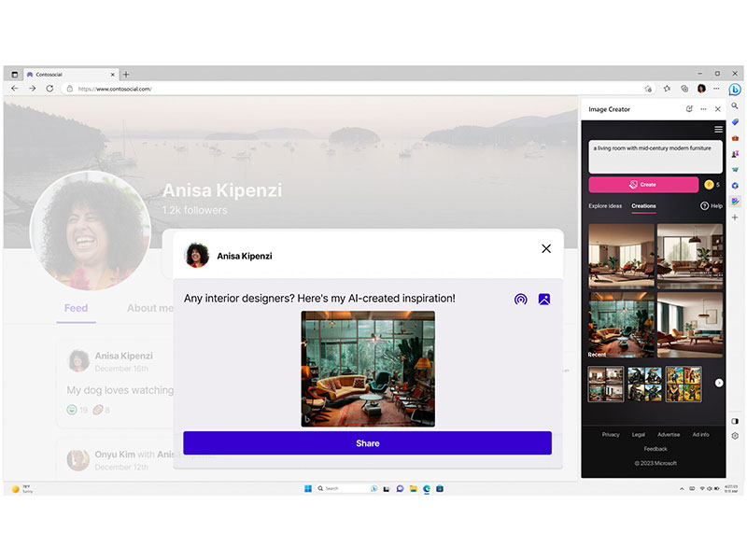
Task: Switch to the Feed tab
Action: 77,309
